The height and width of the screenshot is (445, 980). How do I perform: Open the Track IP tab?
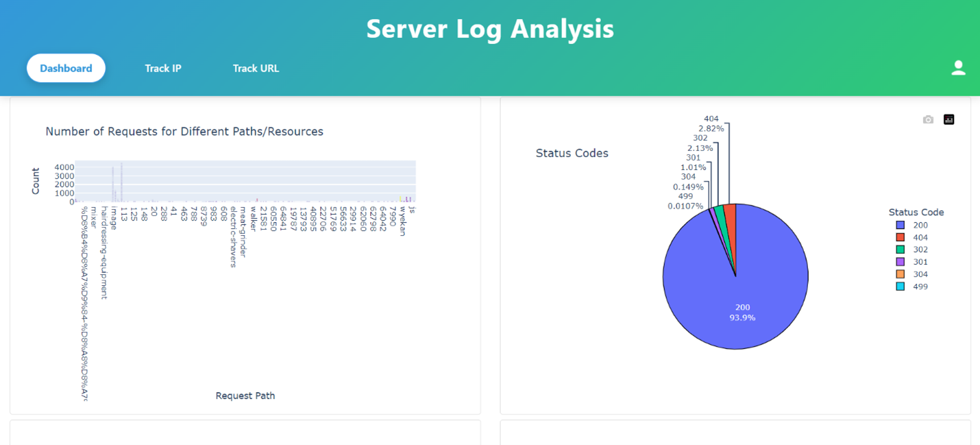click(163, 69)
